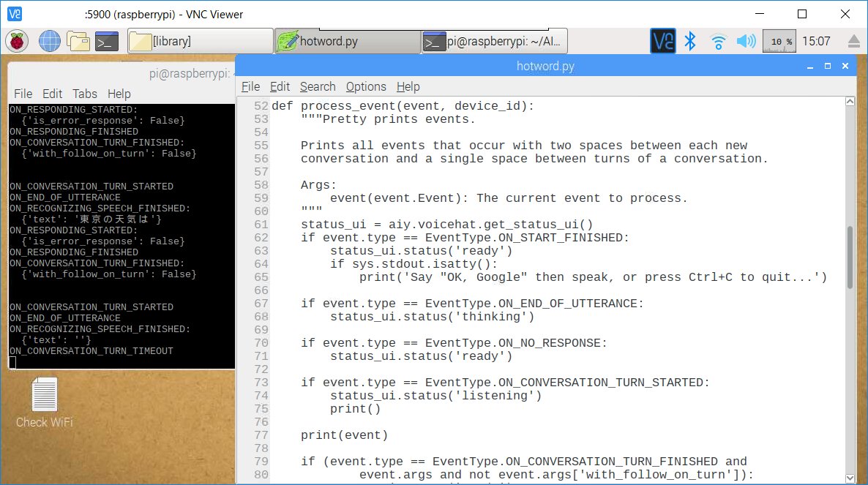Switch to the [library] taskbar window
Viewport: 868px width, 485px height.
point(201,42)
